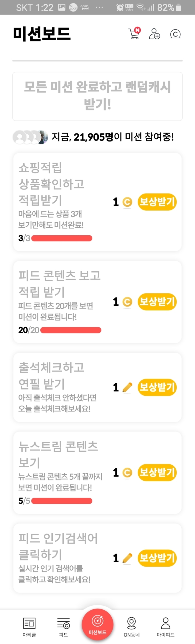Tap the 쇼핑적립 3/3 progress bar

[62, 238]
